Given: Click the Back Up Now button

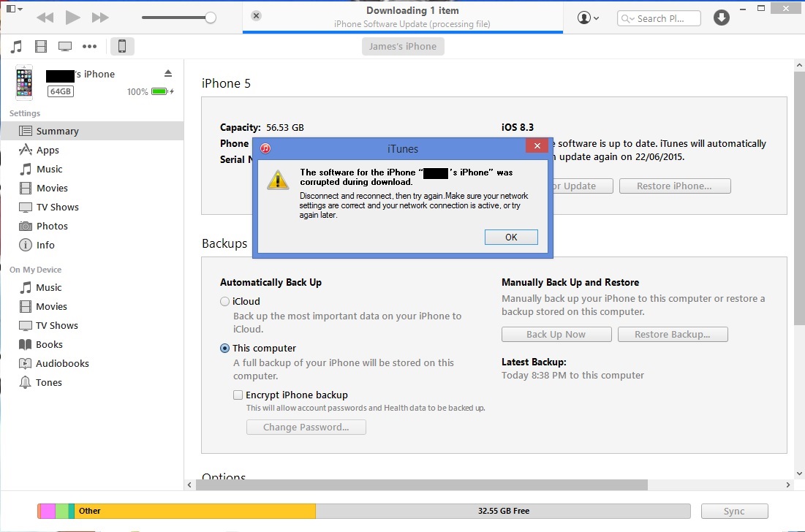Looking at the screenshot, I should 556,334.
